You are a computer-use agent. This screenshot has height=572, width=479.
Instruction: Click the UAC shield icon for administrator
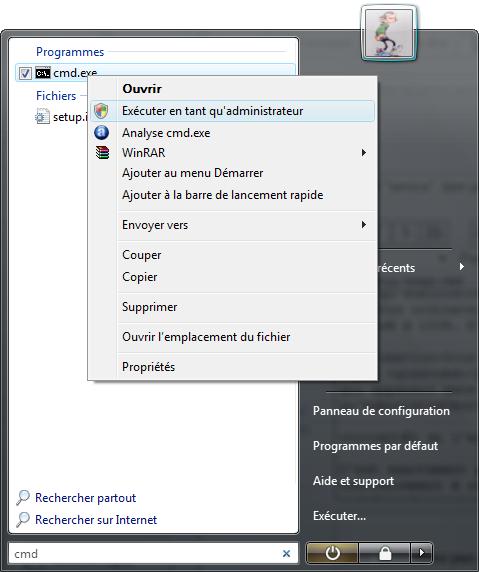click(101, 111)
